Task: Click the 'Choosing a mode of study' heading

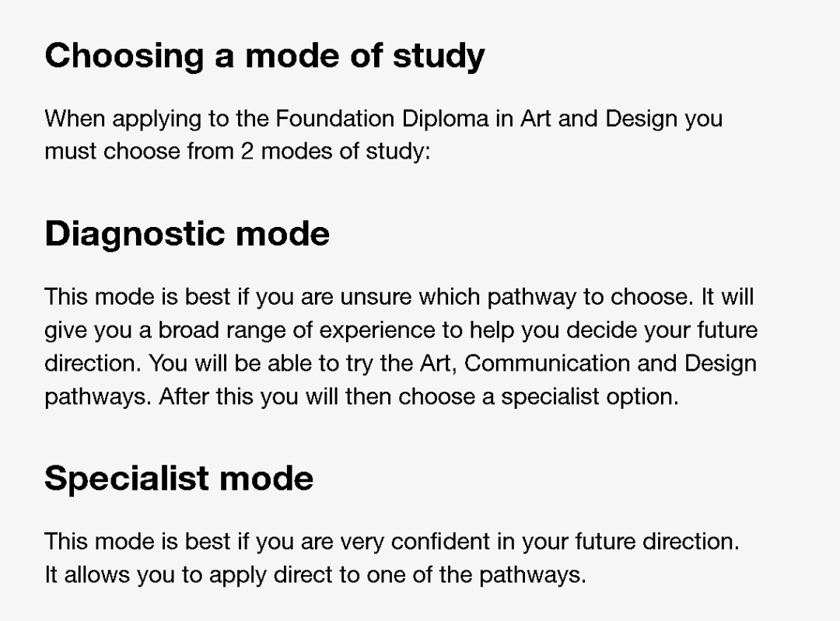Action: 264,56
